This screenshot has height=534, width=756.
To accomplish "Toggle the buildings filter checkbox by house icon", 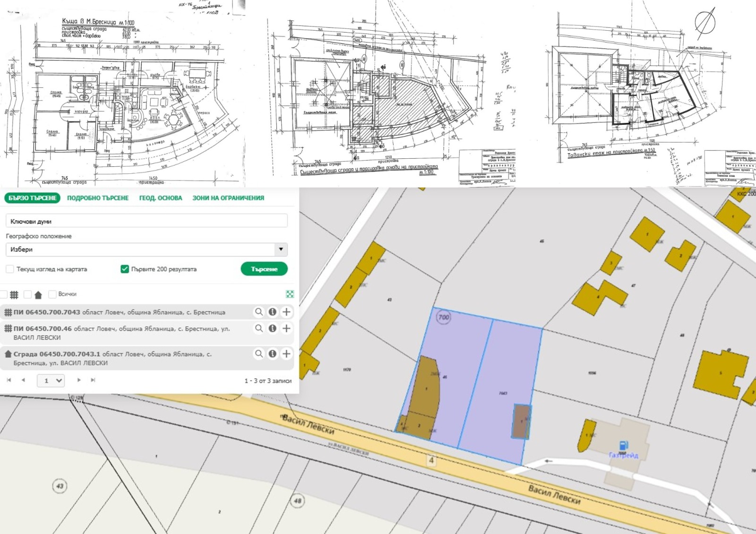I will 28,294.
